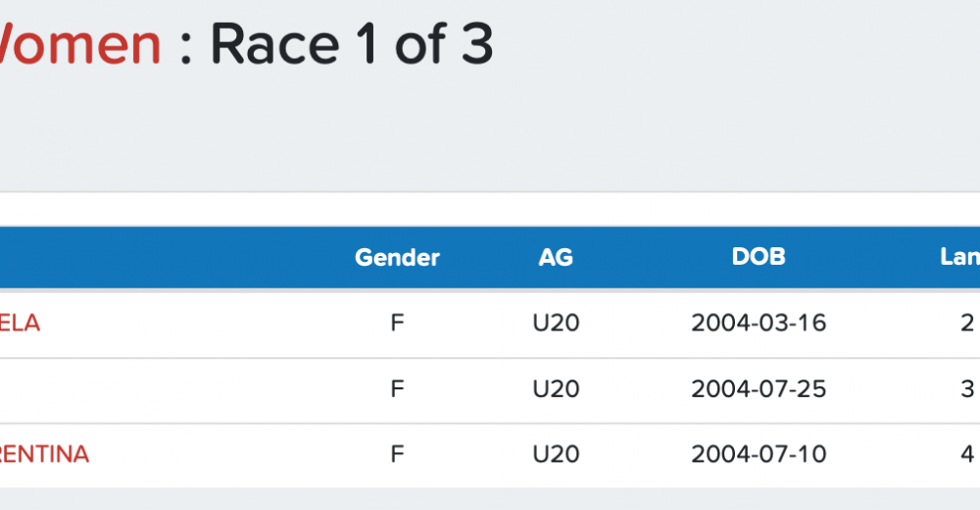The height and width of the screenshot is (510, 980).
Task: Sort by the AG column header
Action: [556, 258]
